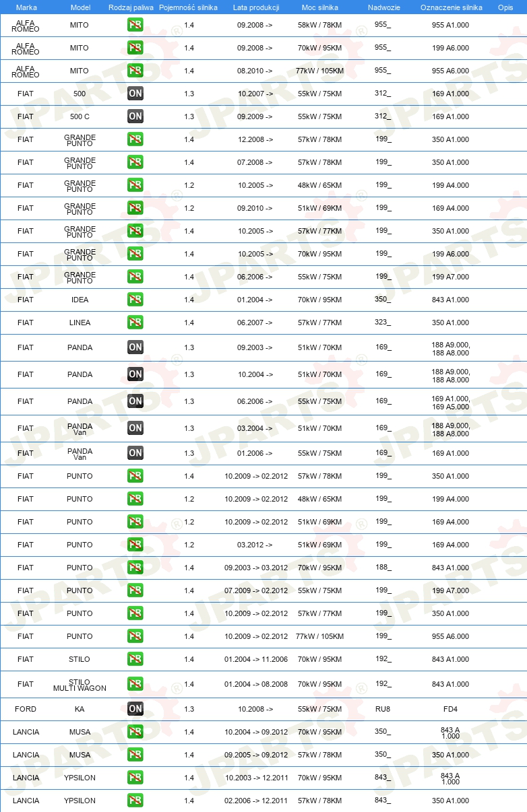Click the 10.2008 -> production date cell
Image resolution: width=527 pixels, height=812 pixels.
tap(255, 709)
